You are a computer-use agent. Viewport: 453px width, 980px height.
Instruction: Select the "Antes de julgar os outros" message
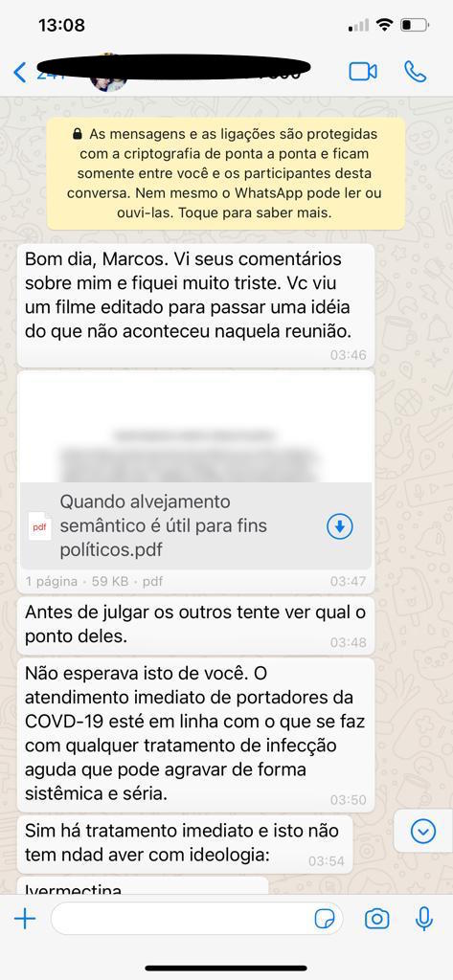(195, 626)
